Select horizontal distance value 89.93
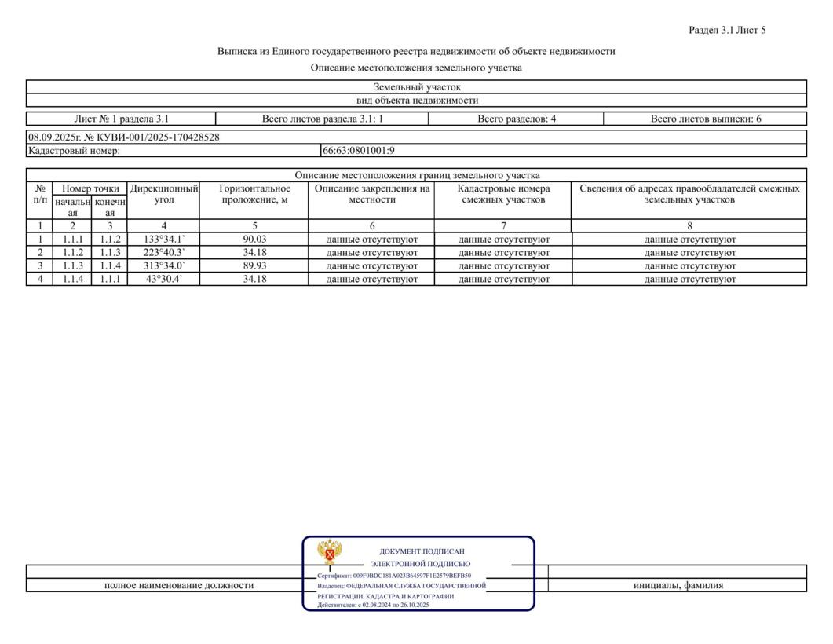Image resolution: width=833 pixels, height=644 pixels. click(254, 265)
